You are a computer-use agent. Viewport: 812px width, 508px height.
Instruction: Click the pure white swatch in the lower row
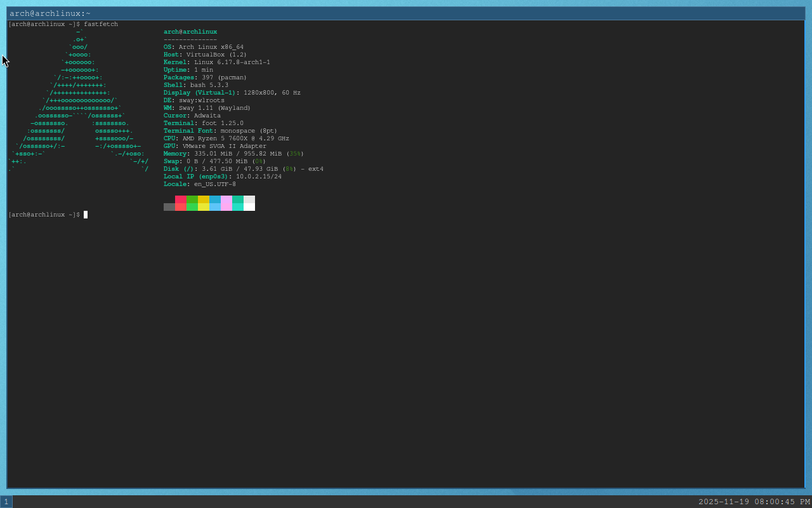[249, 207]
